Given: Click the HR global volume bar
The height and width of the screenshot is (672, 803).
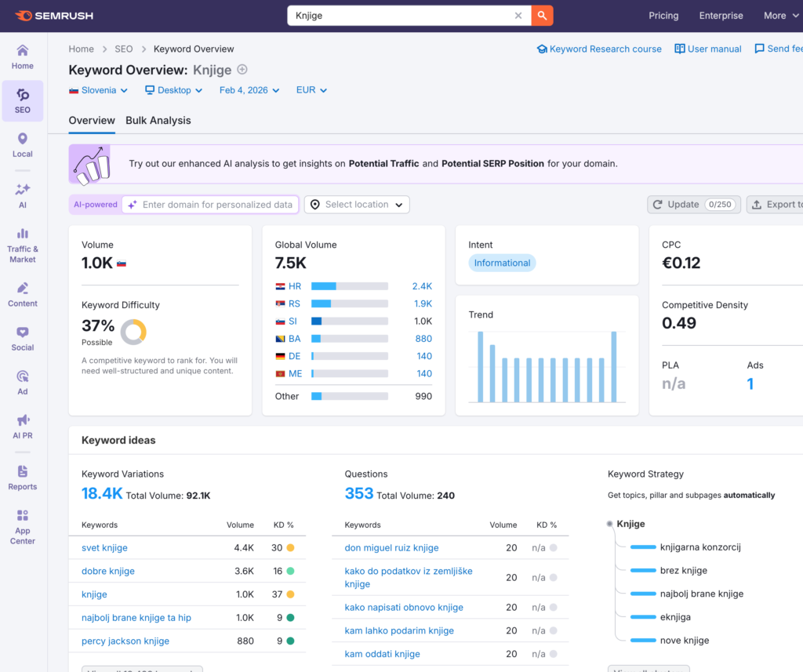Looking at the screenshot, I should pos(350,286).
